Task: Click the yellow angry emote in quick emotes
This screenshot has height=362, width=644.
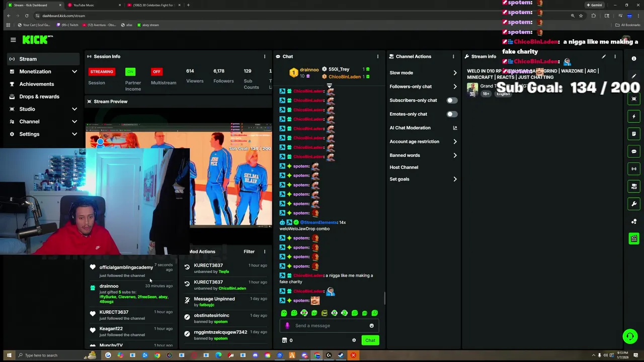Action: [324, 313]
